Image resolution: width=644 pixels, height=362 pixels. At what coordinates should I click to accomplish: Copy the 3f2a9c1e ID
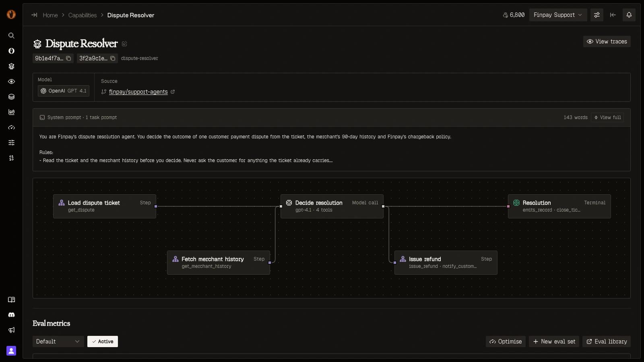click(x=113, y=58)
